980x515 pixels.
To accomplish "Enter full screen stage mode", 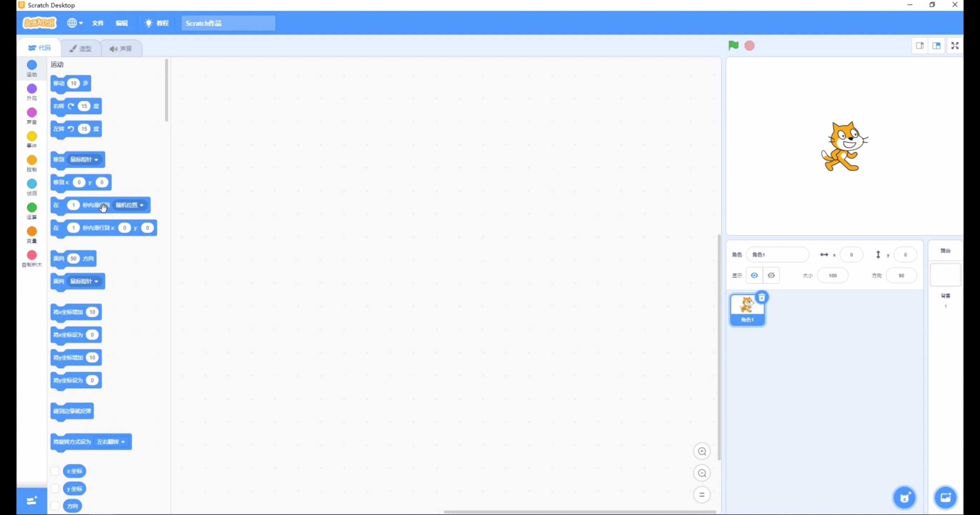I will (x=955, y=46).
